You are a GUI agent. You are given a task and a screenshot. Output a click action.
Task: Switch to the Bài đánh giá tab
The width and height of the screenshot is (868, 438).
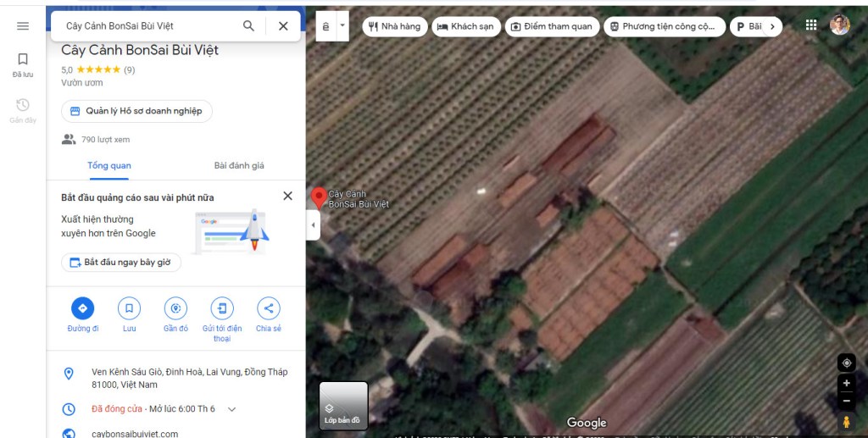239,165
